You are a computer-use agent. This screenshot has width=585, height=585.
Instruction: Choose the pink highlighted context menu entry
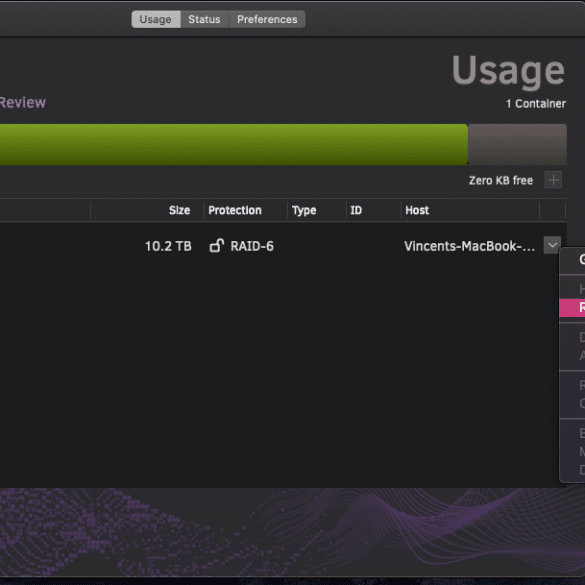click(572, 308)
